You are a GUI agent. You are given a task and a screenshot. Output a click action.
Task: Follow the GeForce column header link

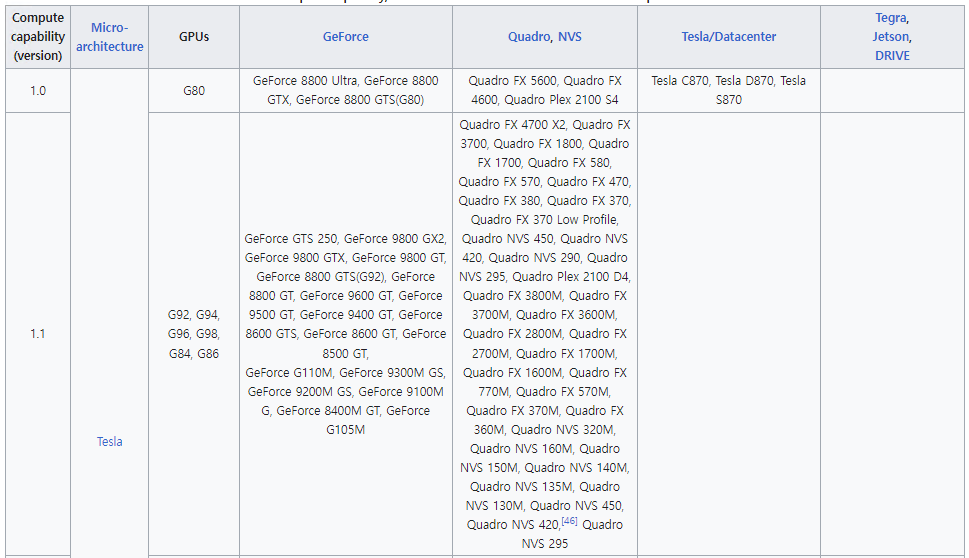pyautogui.click(x=345, y=36)
